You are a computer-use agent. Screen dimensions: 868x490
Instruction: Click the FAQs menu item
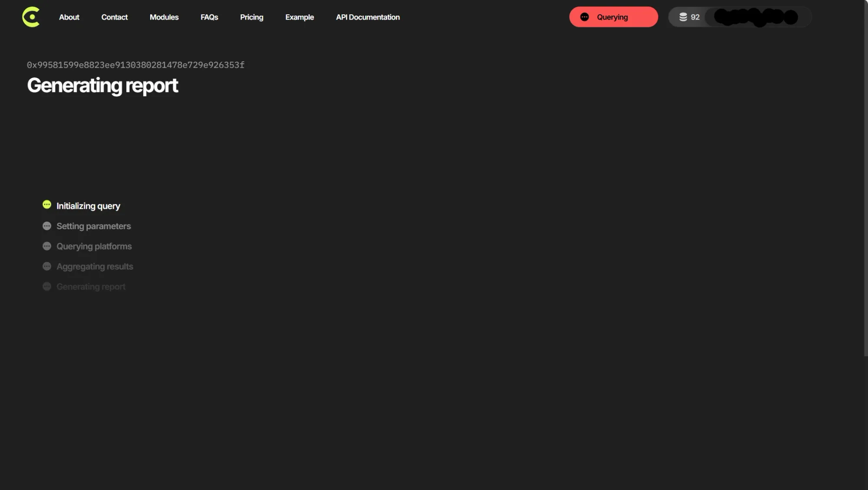(209, 16)
